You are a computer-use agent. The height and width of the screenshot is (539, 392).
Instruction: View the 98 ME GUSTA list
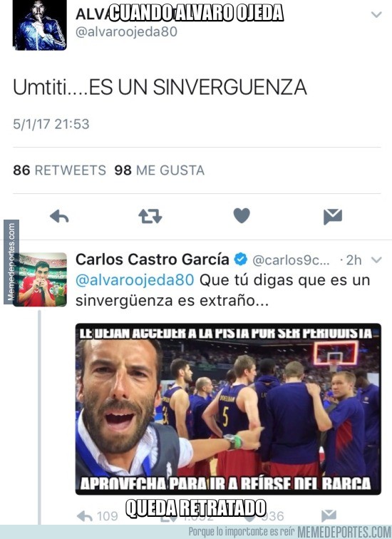coord(160,170)
